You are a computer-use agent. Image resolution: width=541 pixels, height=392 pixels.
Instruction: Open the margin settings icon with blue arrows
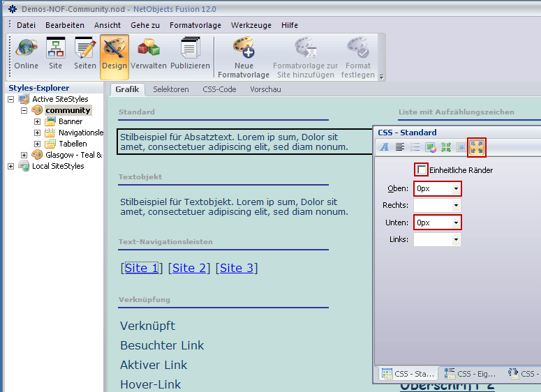click(477, 148)
